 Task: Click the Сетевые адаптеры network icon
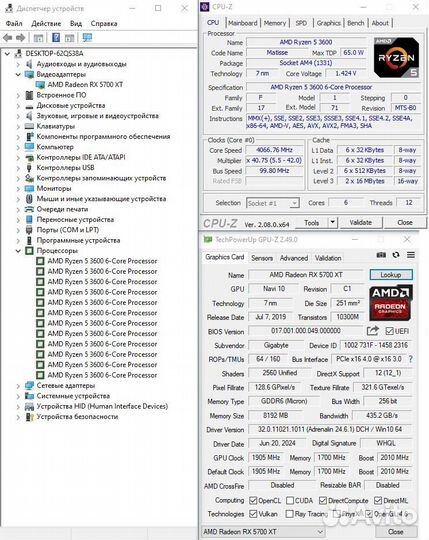pyautogui.click(x=30, y=386)
